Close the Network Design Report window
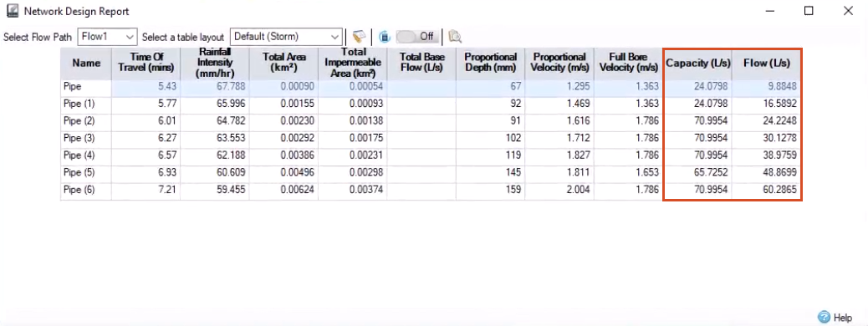868x326 pixels. 848,11
